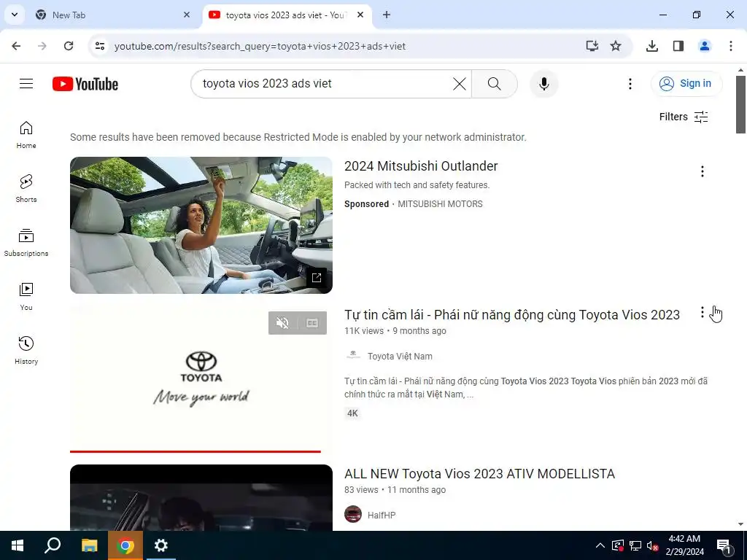The image size is (747, 560).
Task: Open the notification center
Action: (x=724, y=545)
